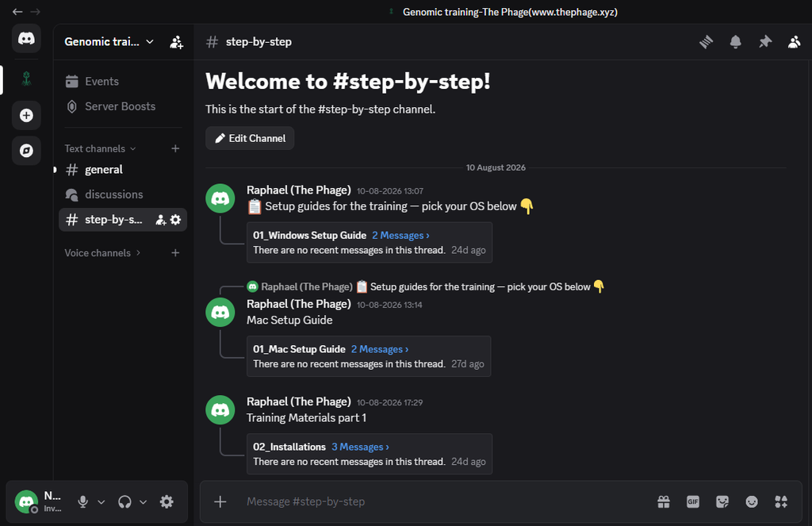This screenshot has width=812, height=526.
Task: Show pinned messages pin icon
Action: click(765, 42)
